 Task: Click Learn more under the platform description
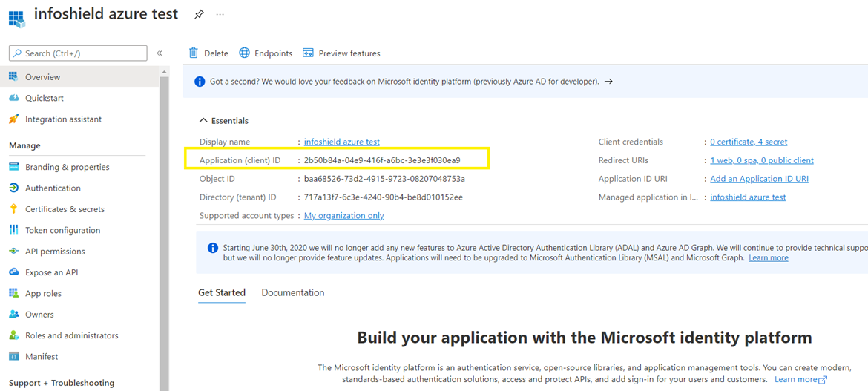800,379
